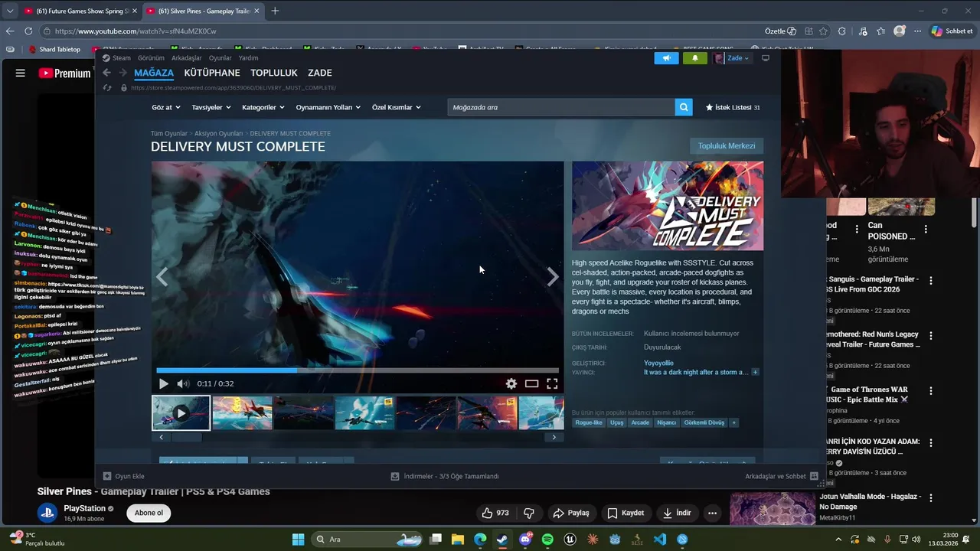Open Topluluk Merkezi button
Viewport: 980px width, 551px height.
pos(727,145)
